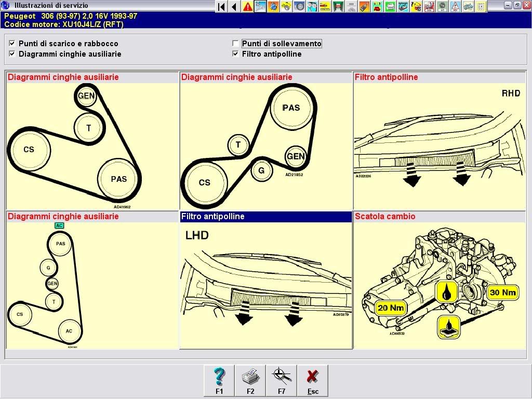Open the green car lift icon
Viewport: 532px width, 399px height.
[x=338, y=6]
